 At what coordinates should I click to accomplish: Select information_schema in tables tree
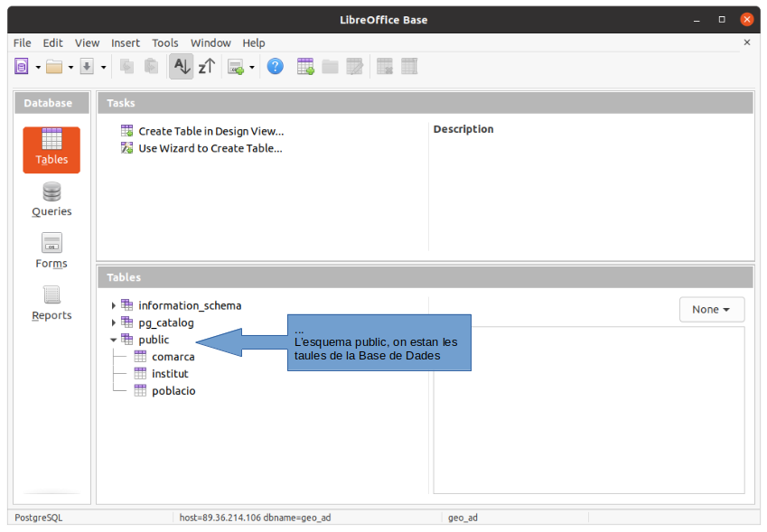(190, 305)
